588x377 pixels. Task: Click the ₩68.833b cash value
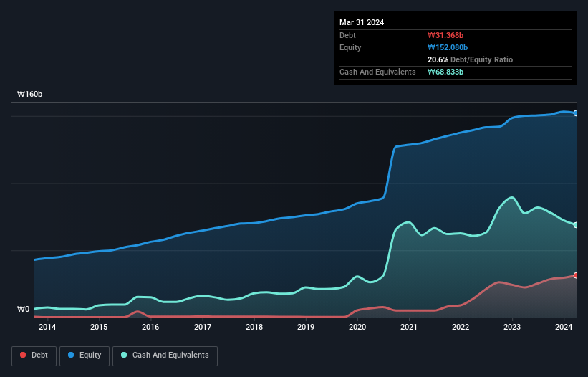[x=445, y=72]
